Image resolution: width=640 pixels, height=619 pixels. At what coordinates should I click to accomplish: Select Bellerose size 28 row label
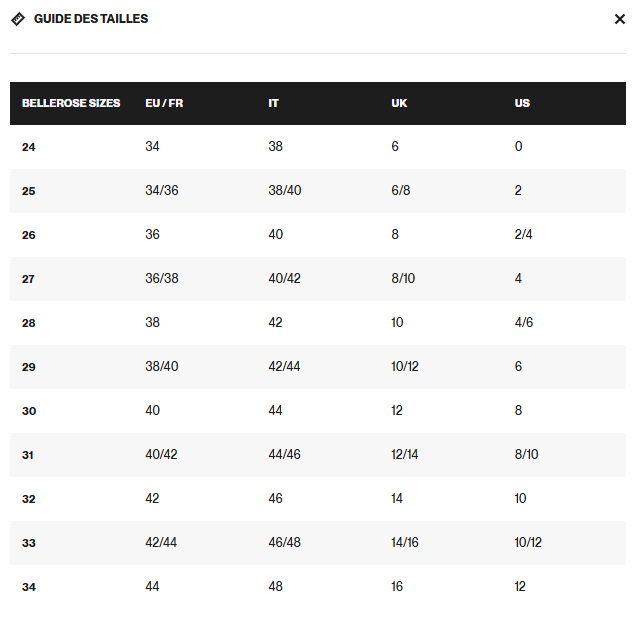point(29,323)
